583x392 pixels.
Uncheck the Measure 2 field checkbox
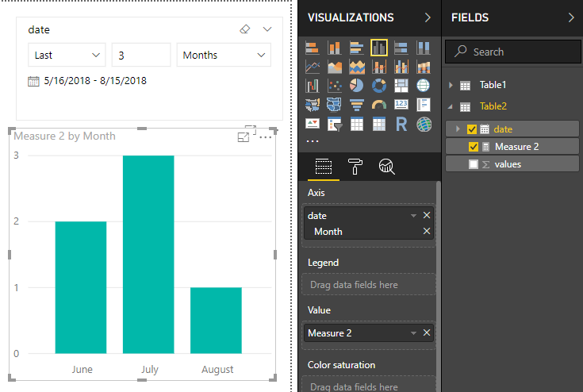pyautogui.click(x=474, y=147)
